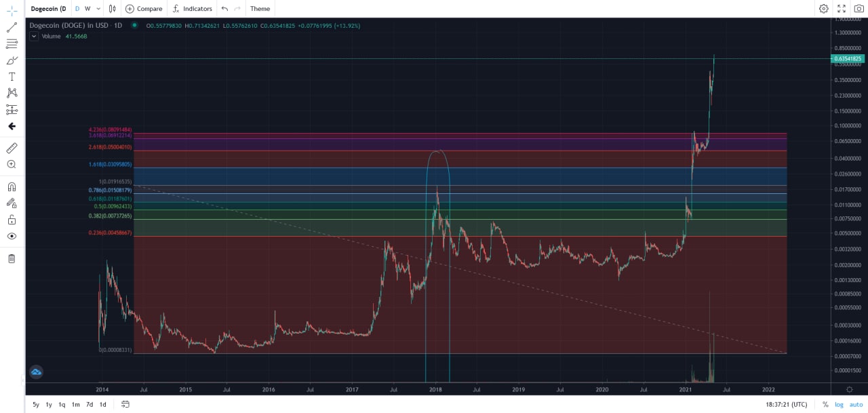Select the 0.5(0.00962433) Fibonacci level label

(113, 206)
